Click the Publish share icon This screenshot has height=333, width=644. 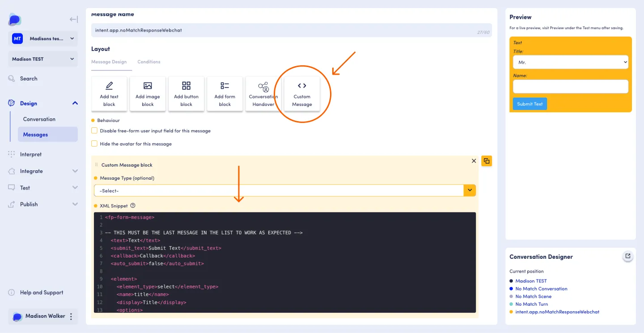[x=12, y=204]
